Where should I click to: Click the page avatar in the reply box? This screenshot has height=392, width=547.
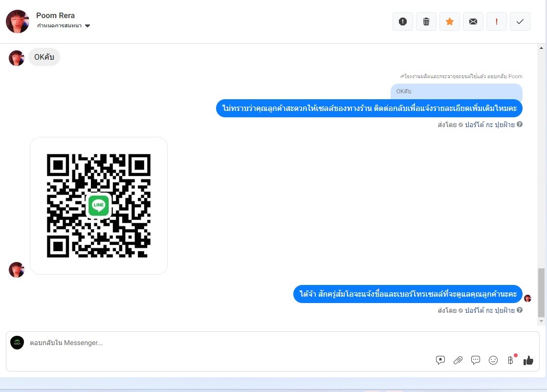(17, 343)
